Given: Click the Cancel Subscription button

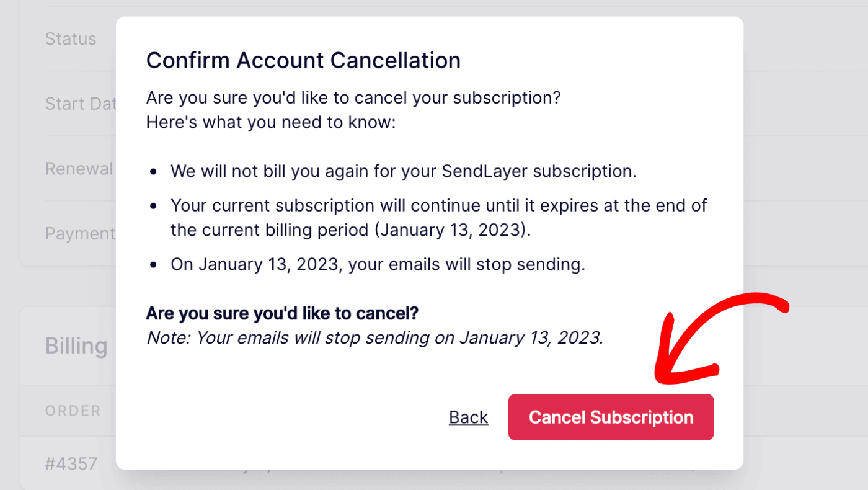Looking at the screenshot, I should [611, 417].
